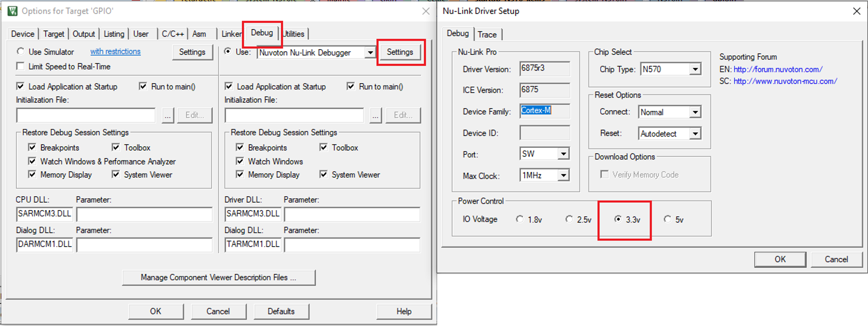Expand the Chip Type N570 dropdown
The width and height of the screenshot is (868, 326).
695,69
